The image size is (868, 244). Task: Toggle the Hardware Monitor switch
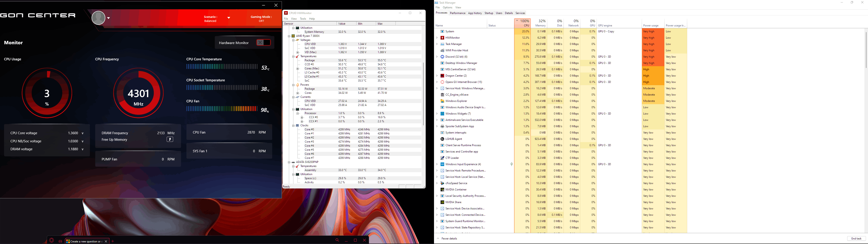click(x=263, y=42)
